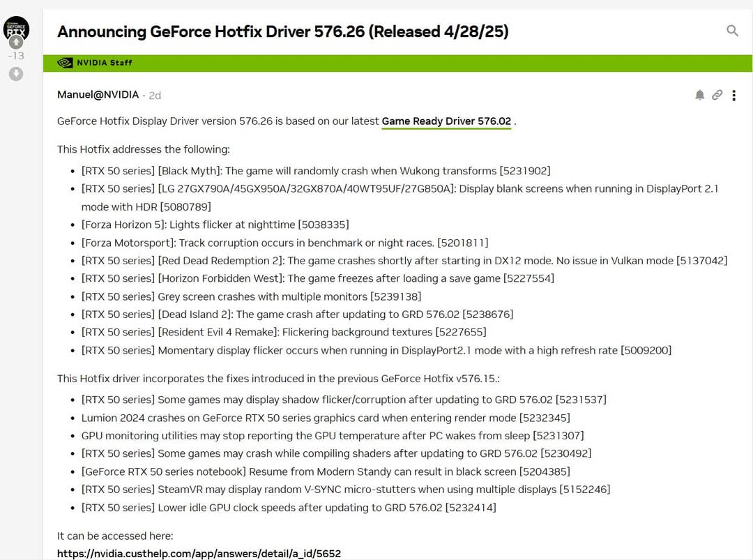Click the 'It can be accessed here:' line

point(115,536)
